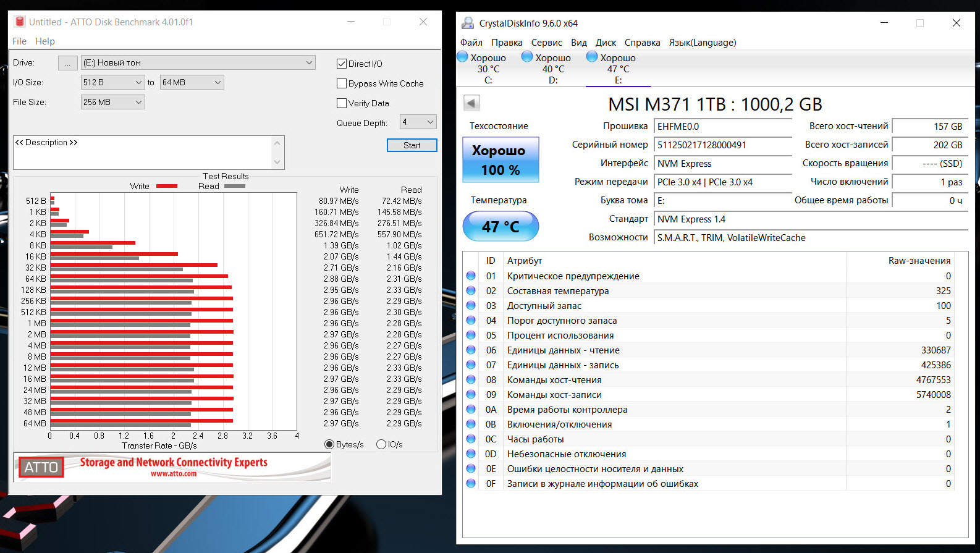Open the Файл menu in CrystalDiskInfo

click(471, 43)
